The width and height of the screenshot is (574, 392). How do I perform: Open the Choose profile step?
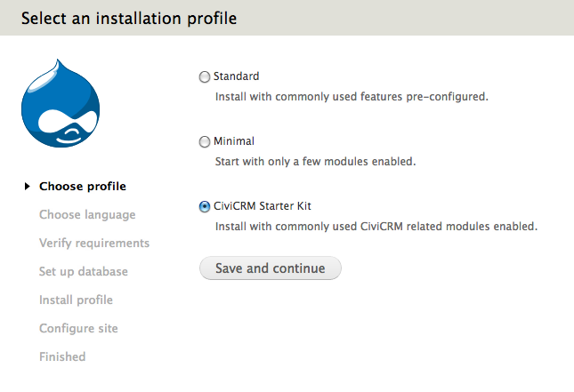[x=83, y=186]
